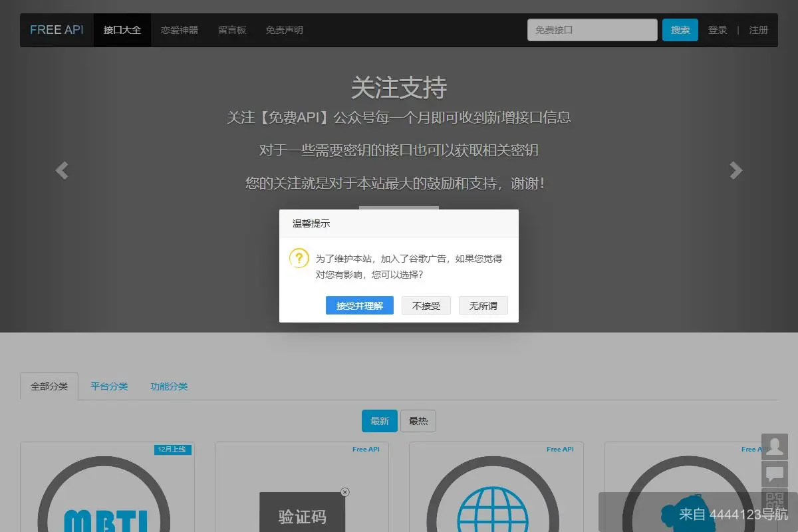
Task: Switch sorting to 最热
Action: point(418,421)
